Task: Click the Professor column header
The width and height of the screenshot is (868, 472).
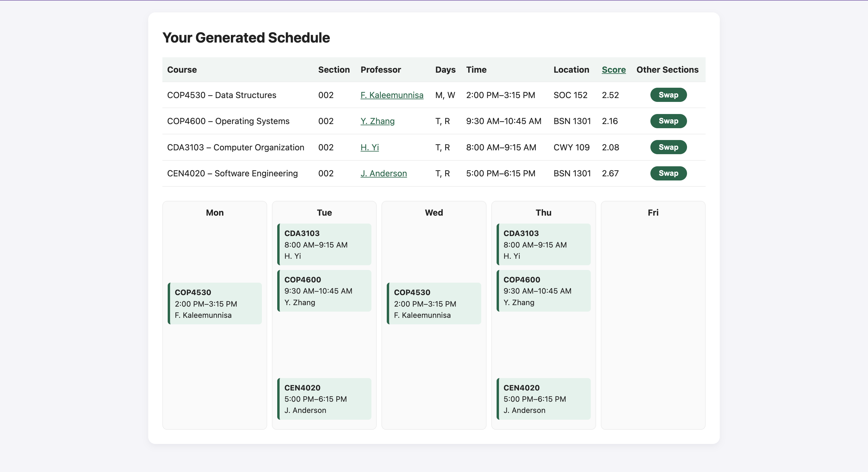Action: [381, 70]
